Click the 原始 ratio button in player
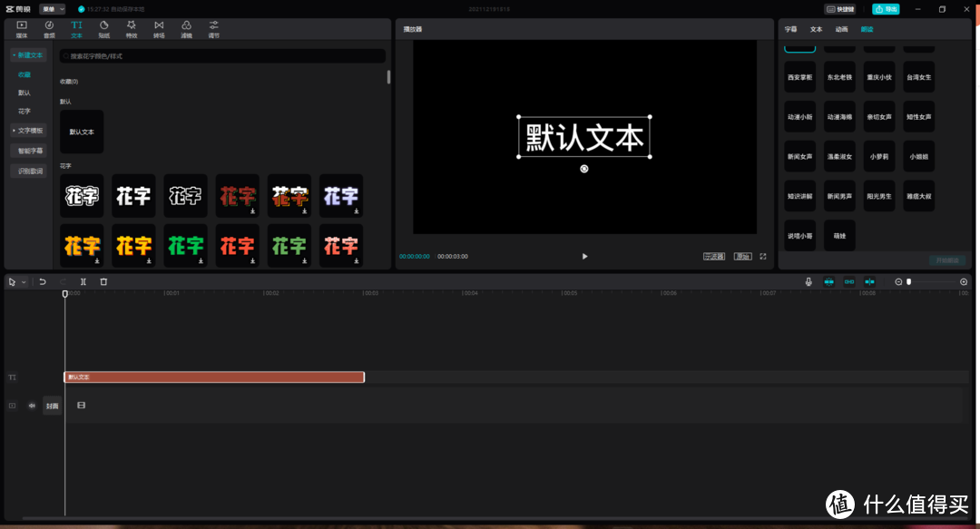 (742, 257)
